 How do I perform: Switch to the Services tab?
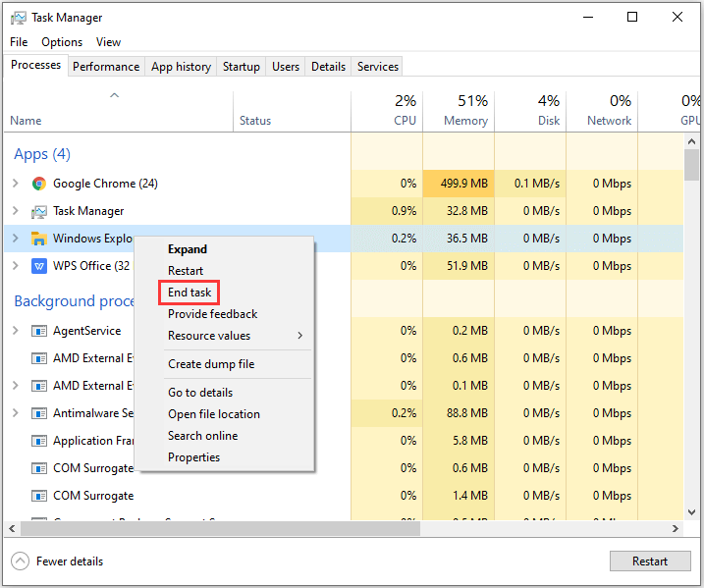(378, 67)
